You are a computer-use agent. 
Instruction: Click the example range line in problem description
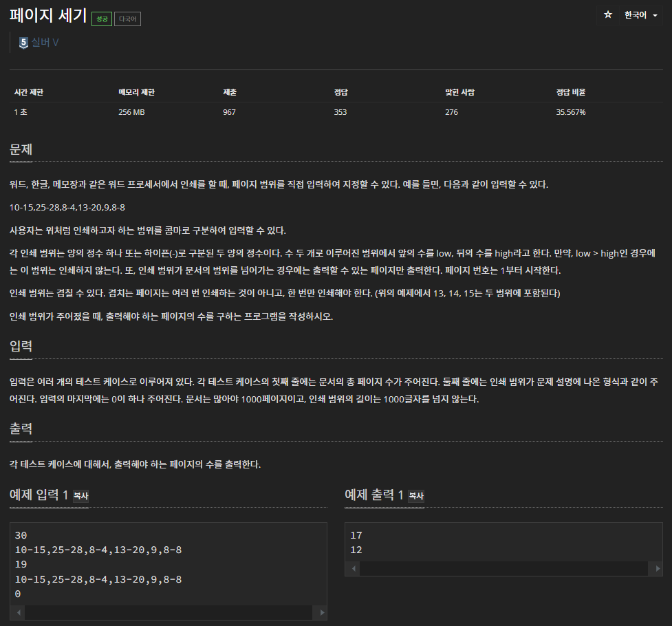tap(67, 208)
